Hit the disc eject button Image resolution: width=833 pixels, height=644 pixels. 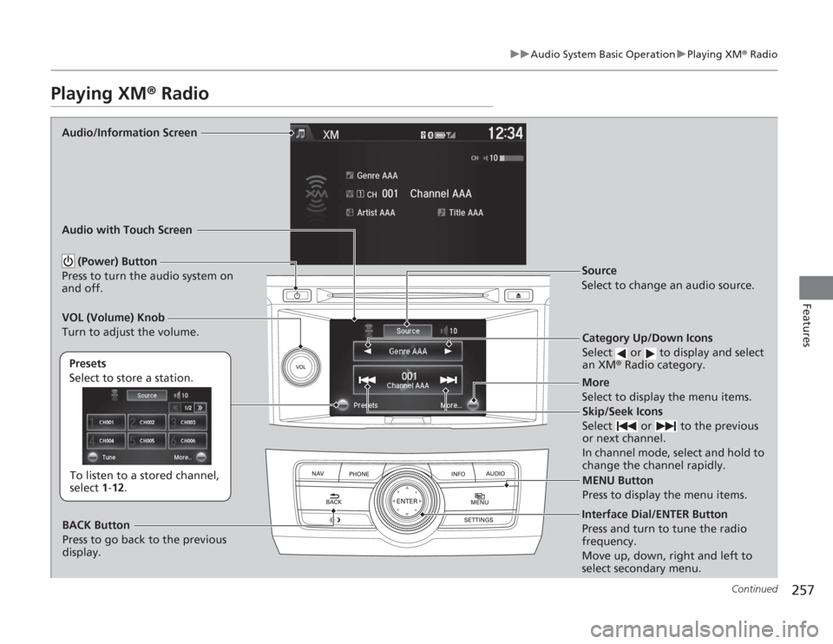tap(518, 295)
